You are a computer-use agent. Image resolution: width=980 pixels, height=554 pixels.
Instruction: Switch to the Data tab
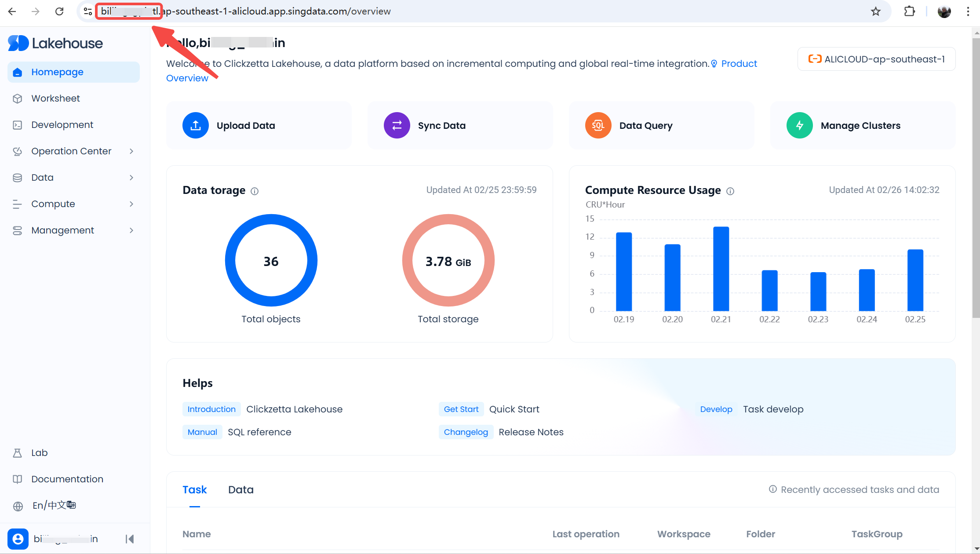coord(240,490)
